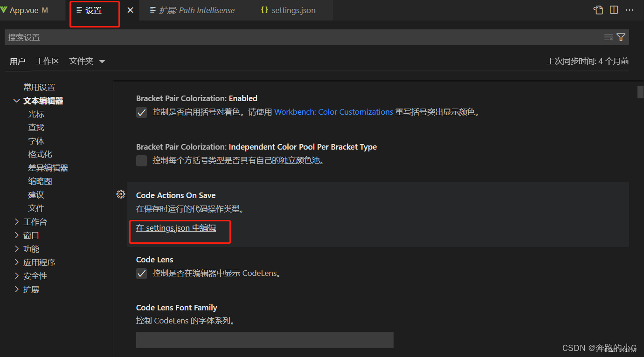Screen dimensions: 644x357
Task: Select 文件 in the settings tree
Action: [36, 208]
